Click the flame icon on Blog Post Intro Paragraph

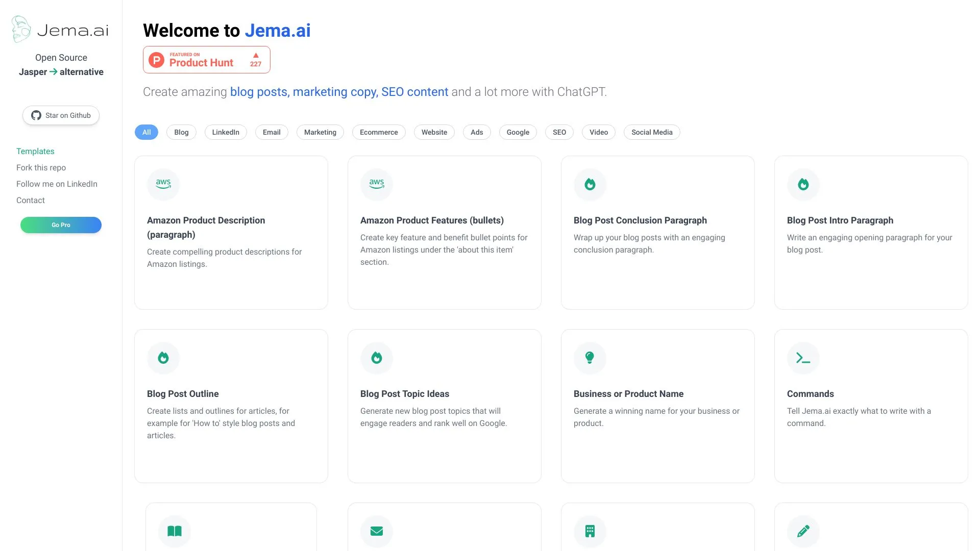pyautogui.click(x=803, y=184)
